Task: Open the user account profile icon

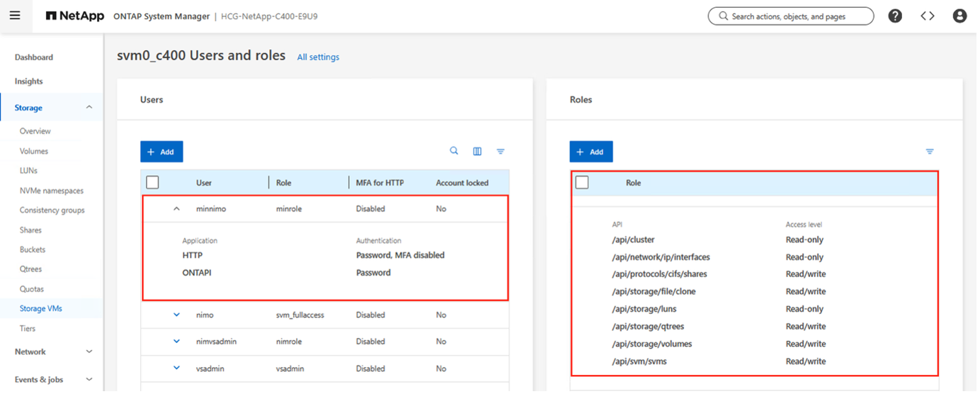Action: pos(959,16)
